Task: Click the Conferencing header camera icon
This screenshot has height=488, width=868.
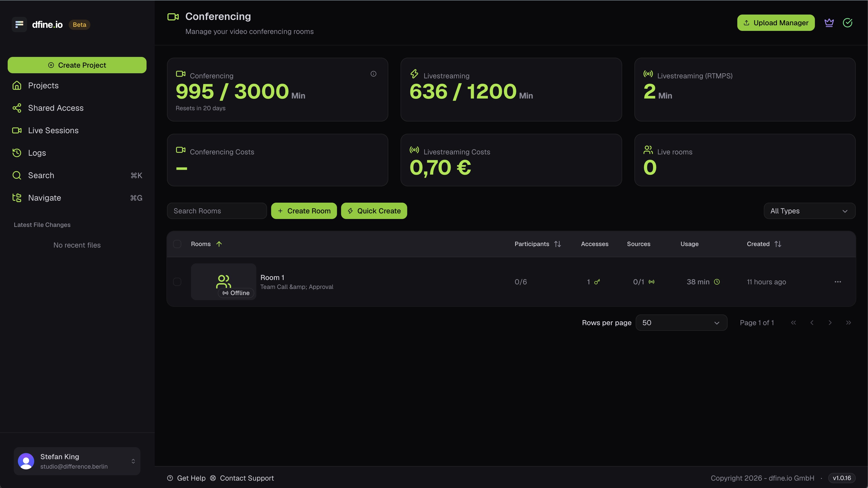Action: point(173,17)
